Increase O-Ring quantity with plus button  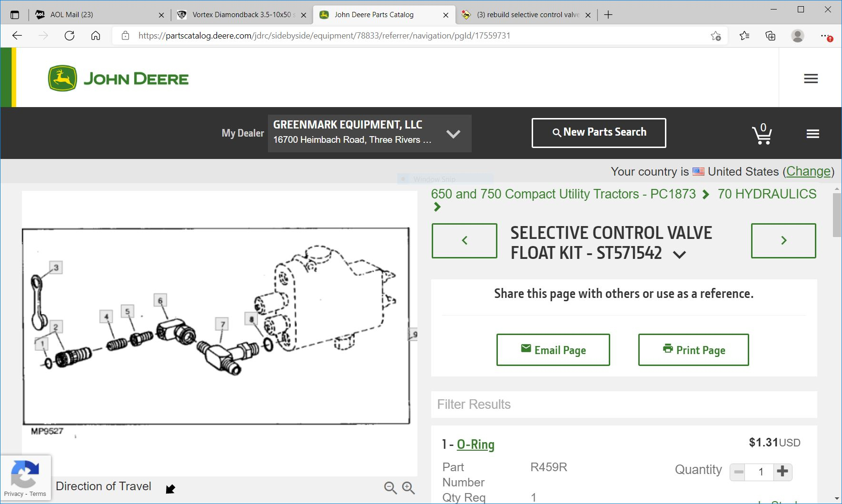[x=783, y=472]
